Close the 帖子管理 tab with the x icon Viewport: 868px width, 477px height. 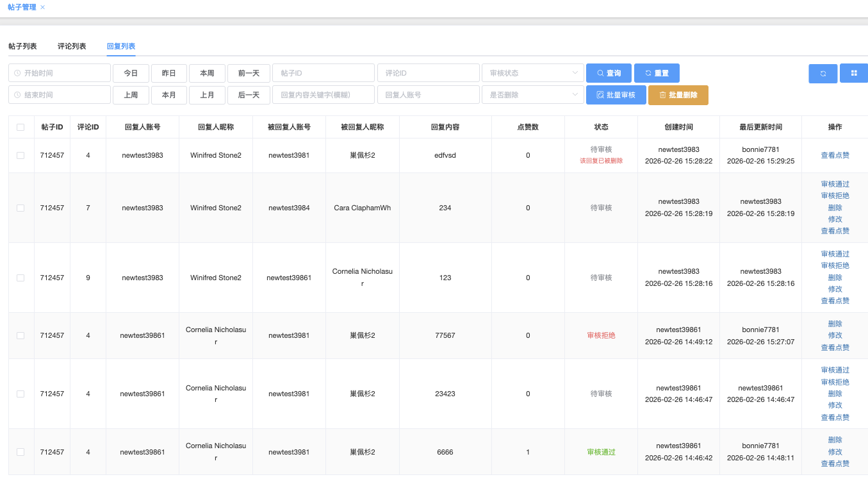(x=43, y=7)
